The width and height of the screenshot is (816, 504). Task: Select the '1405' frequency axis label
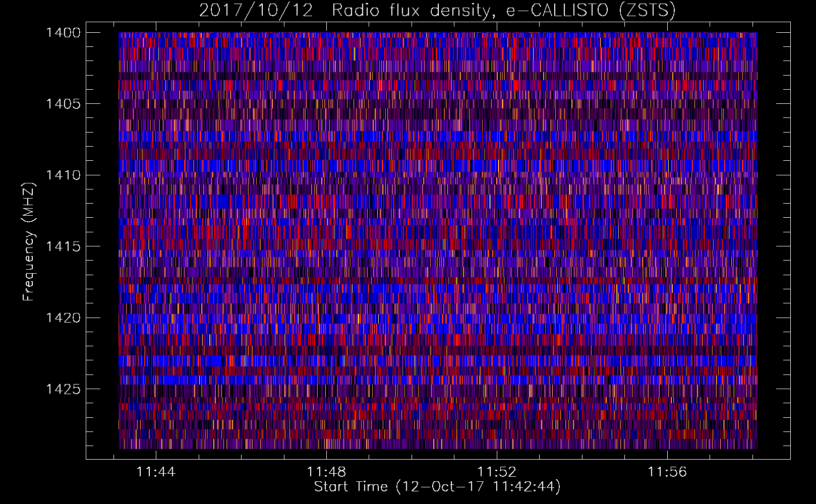point(64,104)
